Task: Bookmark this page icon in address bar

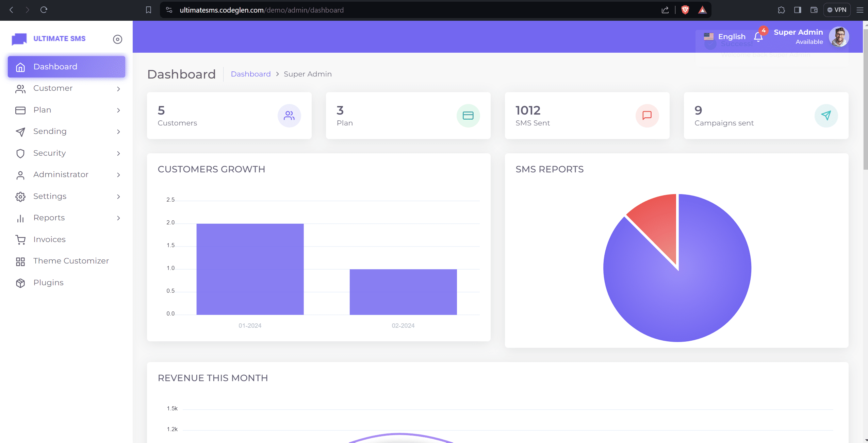Action: 148,10
